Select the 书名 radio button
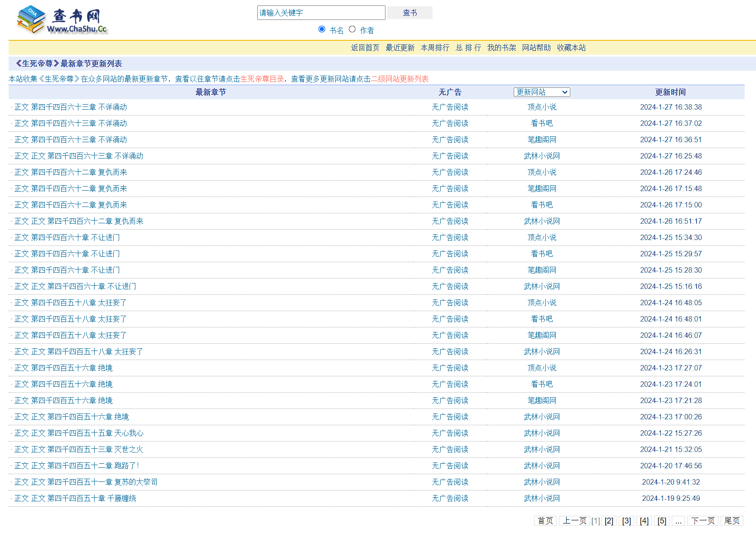 coord(322,29)
